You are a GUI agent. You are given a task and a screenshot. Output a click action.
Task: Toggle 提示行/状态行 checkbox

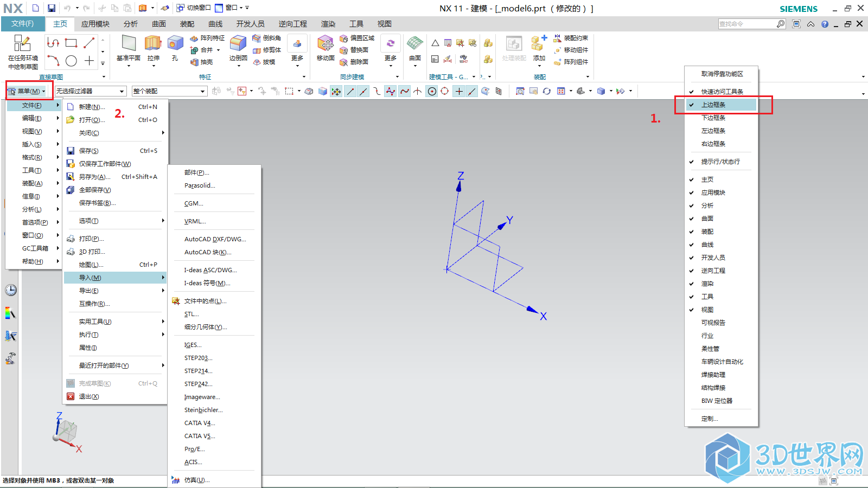[x=721, y=162]
